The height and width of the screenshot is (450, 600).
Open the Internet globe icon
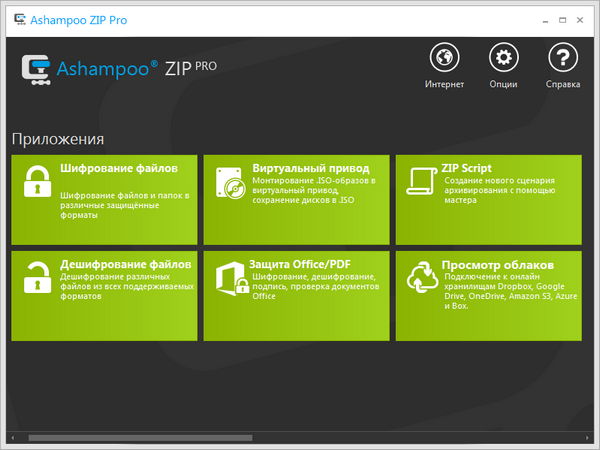point(444,57)
